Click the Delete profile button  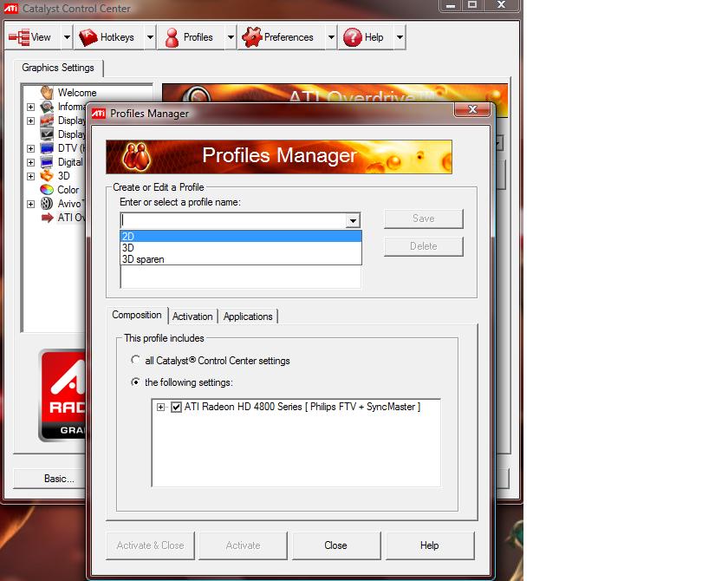(424, 246)
